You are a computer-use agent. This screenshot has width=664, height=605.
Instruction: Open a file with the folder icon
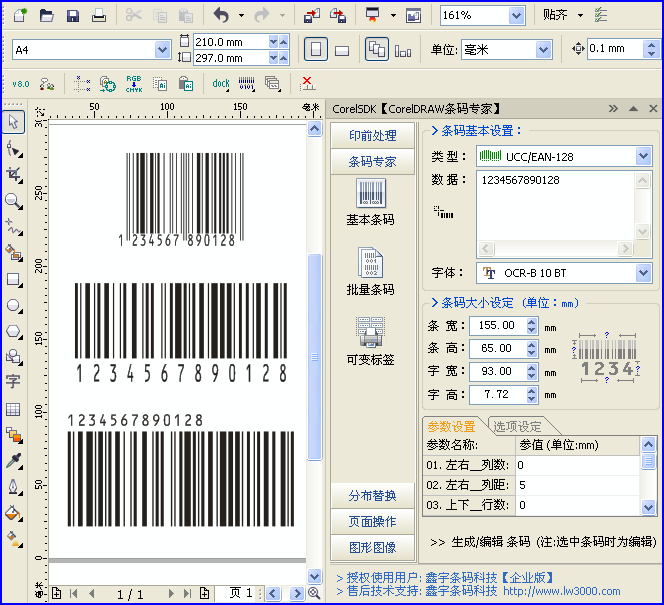pyautogui.click(x=47, y=16)
